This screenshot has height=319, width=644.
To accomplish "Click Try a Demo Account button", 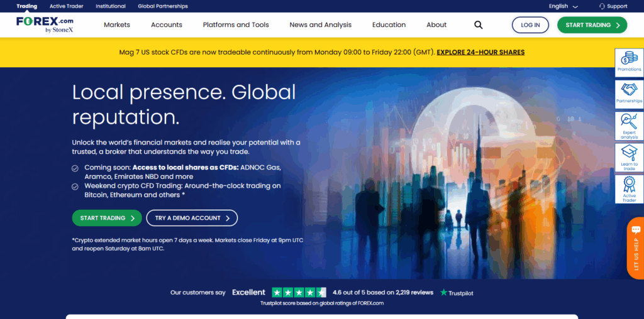I will pos(192,218).
